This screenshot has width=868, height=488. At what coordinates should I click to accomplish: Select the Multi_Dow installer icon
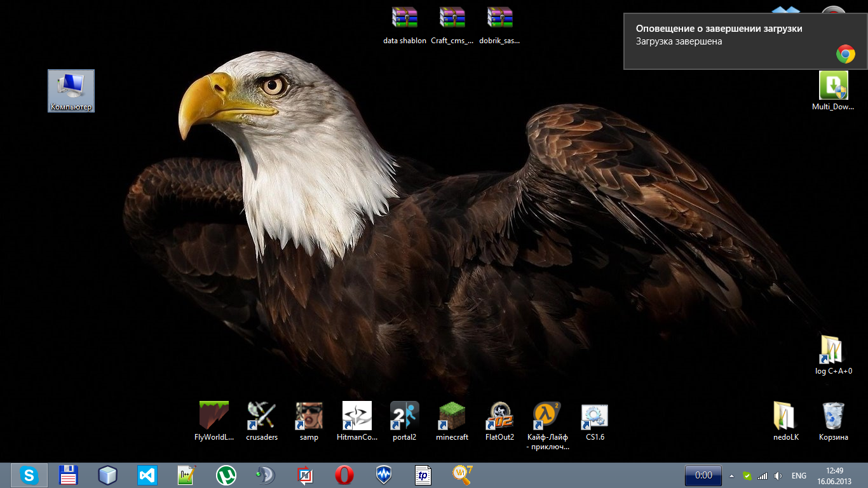pos(833,91)
